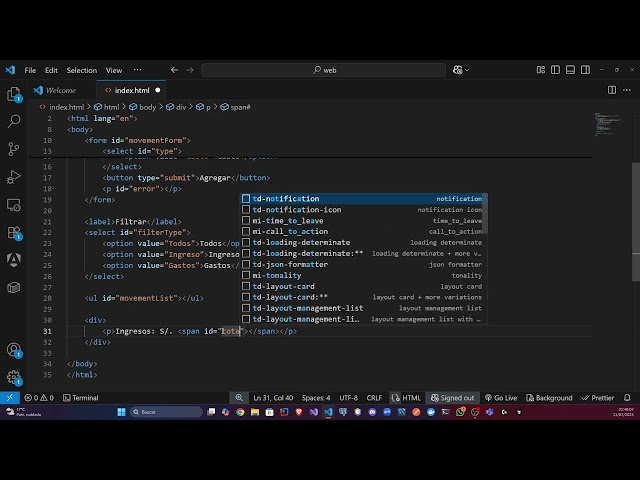This screenshot has width=640, height=480.
Task: Select the mi-tonality suggestion
Action: tap(363, 276)
